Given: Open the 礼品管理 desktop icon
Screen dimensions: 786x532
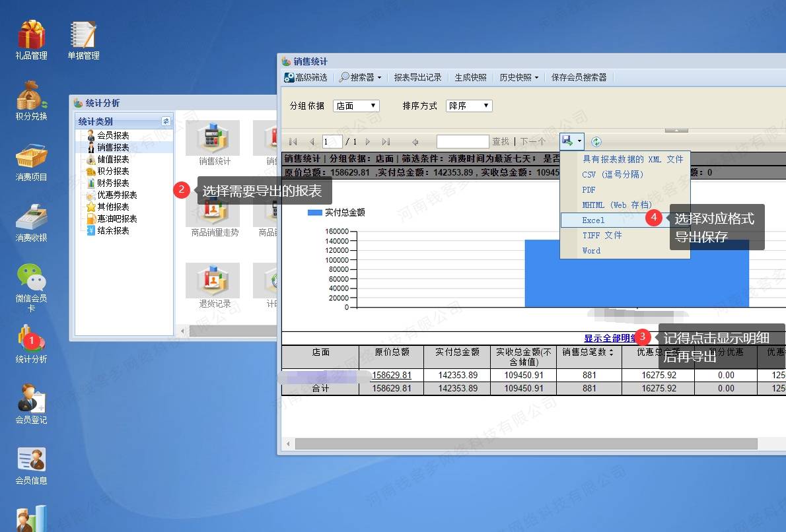Looking at the screenshot, I should [31, 40].
